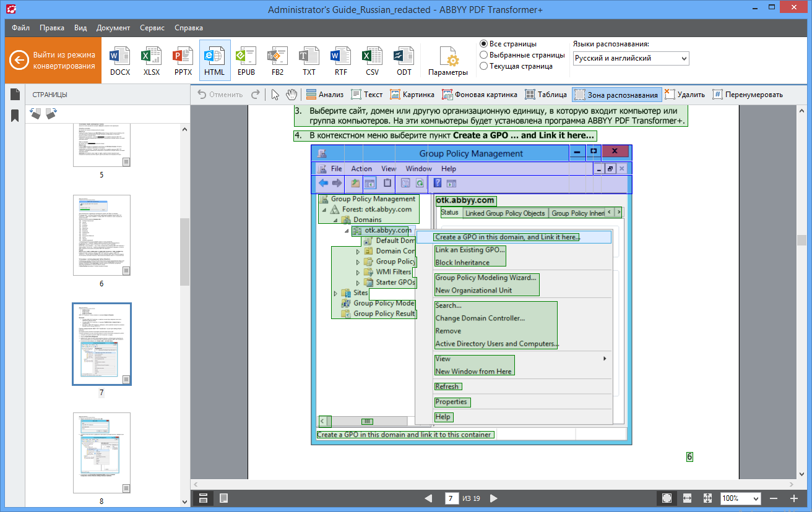Select the PPTX conversion icon
The image size is (812, 512).
[x=183, y=61]
